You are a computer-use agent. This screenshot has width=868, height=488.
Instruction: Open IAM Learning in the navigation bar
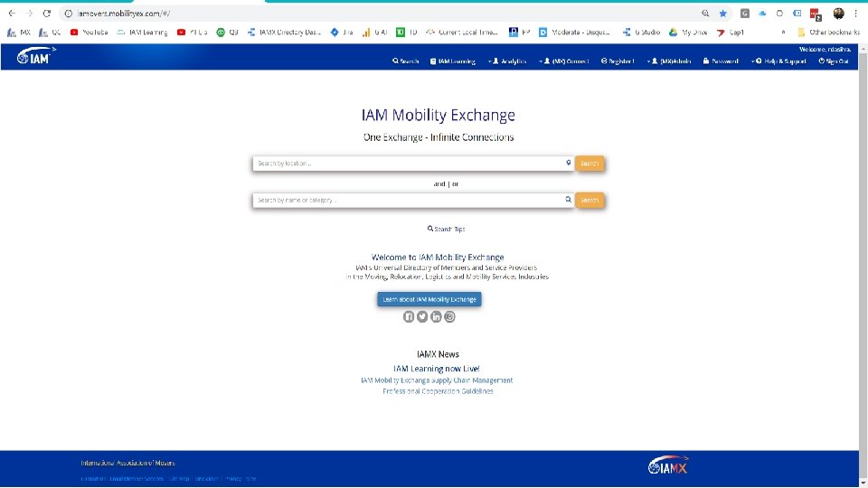[453, 61]
